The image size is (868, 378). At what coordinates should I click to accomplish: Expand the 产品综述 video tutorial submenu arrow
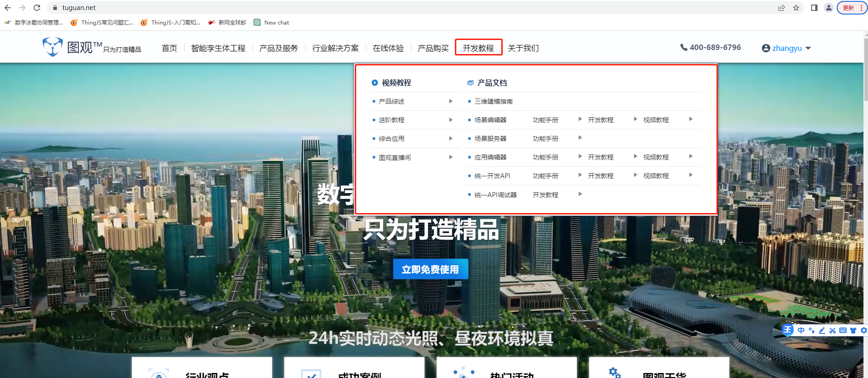(x=451, y=101)
